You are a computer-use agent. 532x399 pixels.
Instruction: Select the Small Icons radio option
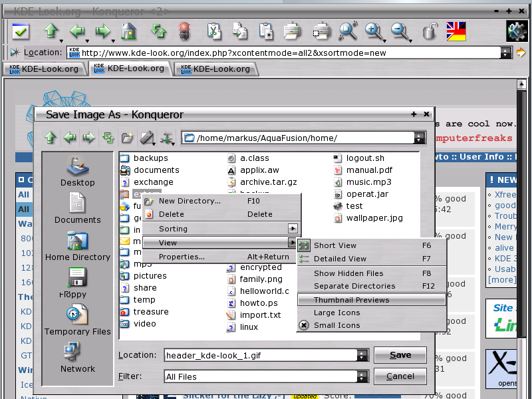(372, 325)
